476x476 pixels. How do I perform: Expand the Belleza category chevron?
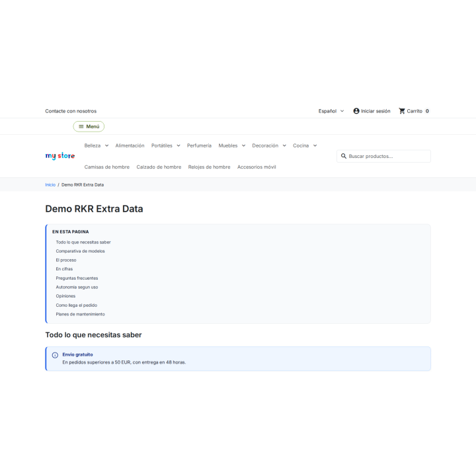coord(106,145)
